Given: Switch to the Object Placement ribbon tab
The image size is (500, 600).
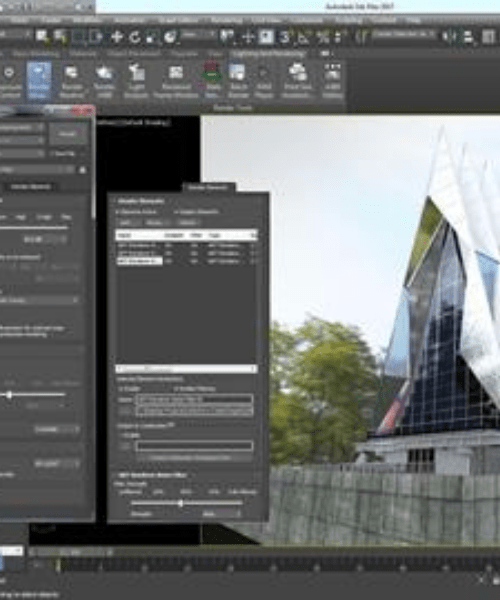Looking at the screenshot, I should pyautogui.click(x=133, y=54).
